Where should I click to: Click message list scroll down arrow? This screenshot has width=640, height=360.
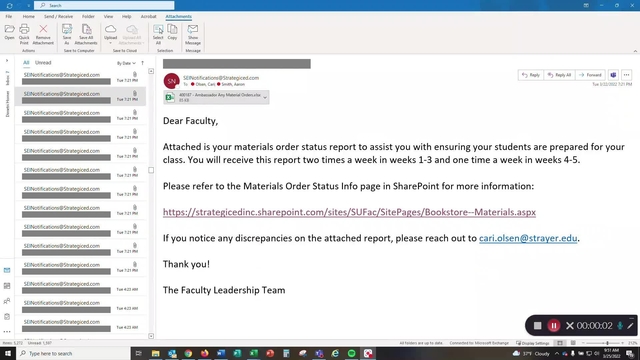(x=151, y=336)
